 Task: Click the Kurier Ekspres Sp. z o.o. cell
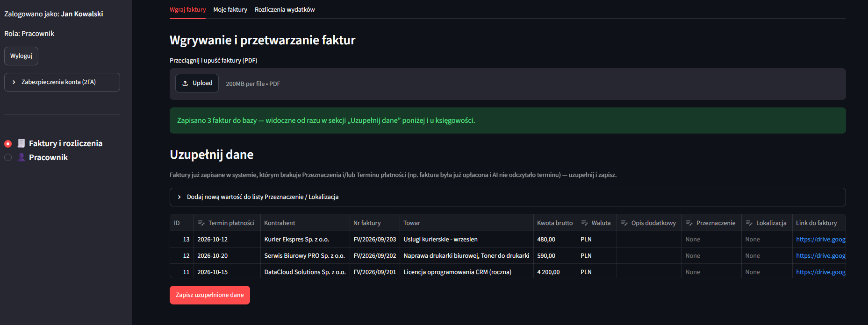(305, 239)
